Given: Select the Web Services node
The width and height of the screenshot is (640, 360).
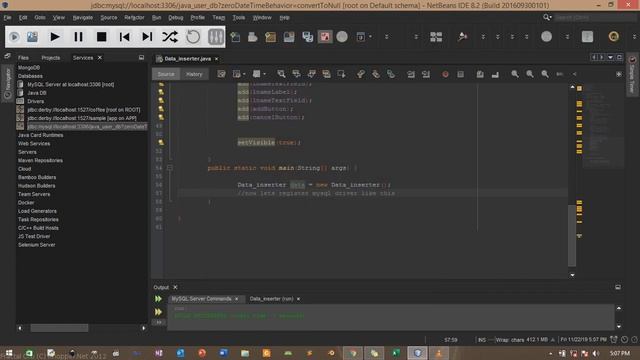Looking at the screenshot, I should click(x=34, y=144).
